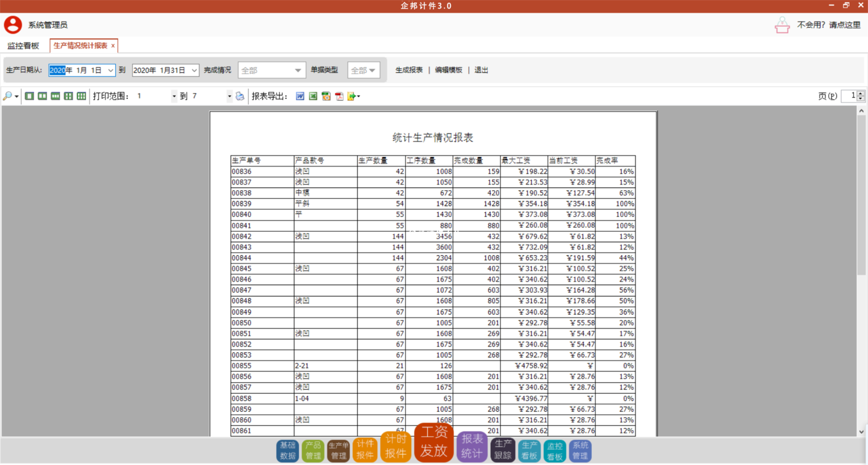Image resolution: width=868 pixels, height=465 pixels.
Task: Click the magnifier zoom tool icon
Action: tap(8, 96)
